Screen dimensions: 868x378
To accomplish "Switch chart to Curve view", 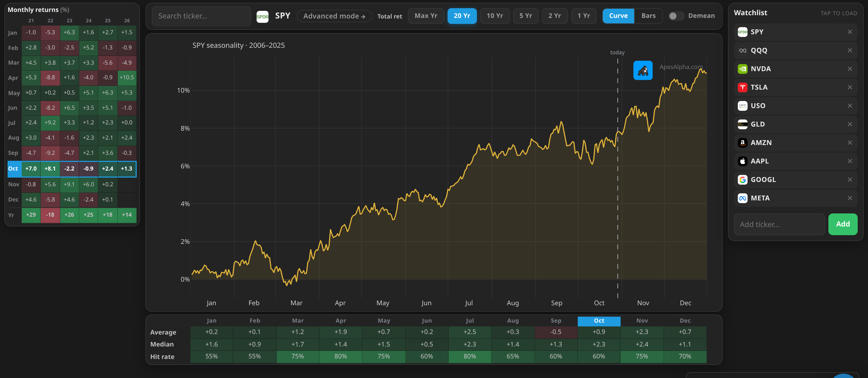I will click(x=618, y=16).
